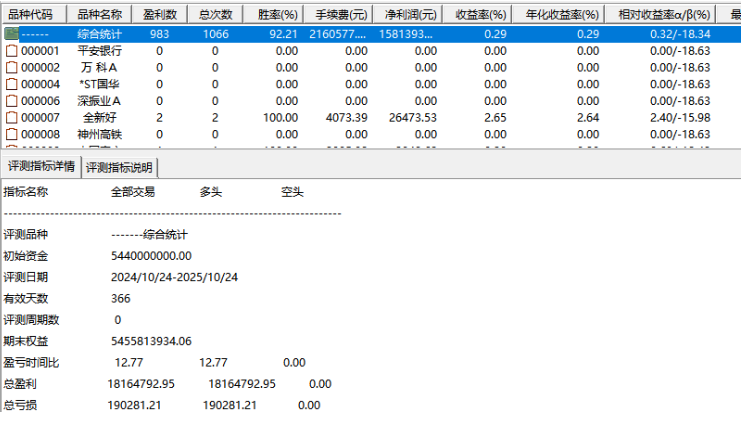Sort by the 品种代码 column header
Viewport: 742px width, 428px height.
pos(34,15)
